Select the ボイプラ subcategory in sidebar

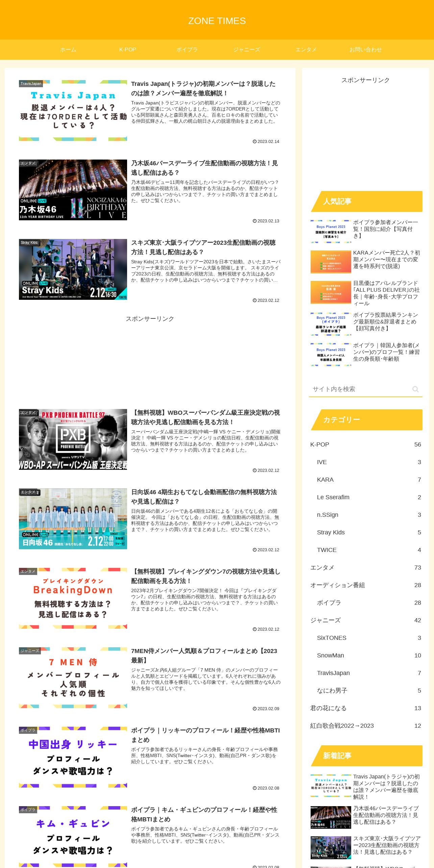pos(369,603)
